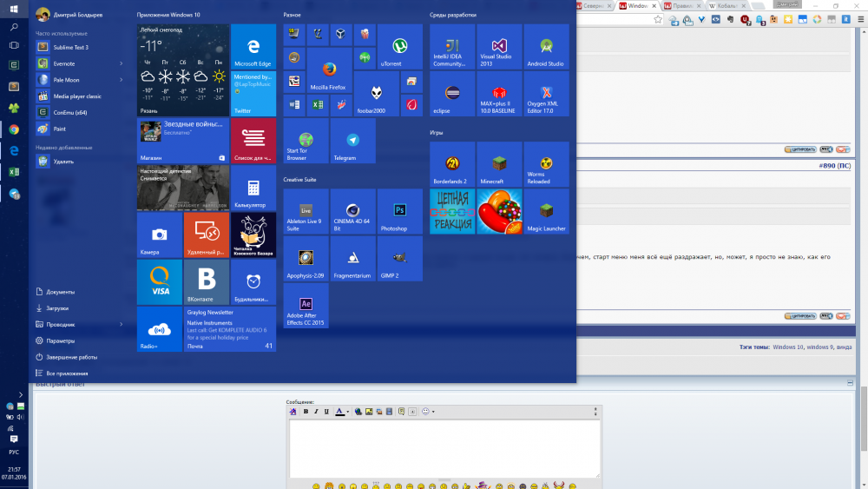Open the Калькулятор tile
Image resolution: width=868 pixels, height=489 pixels.
pyautogui.click(x=253, y=188)
